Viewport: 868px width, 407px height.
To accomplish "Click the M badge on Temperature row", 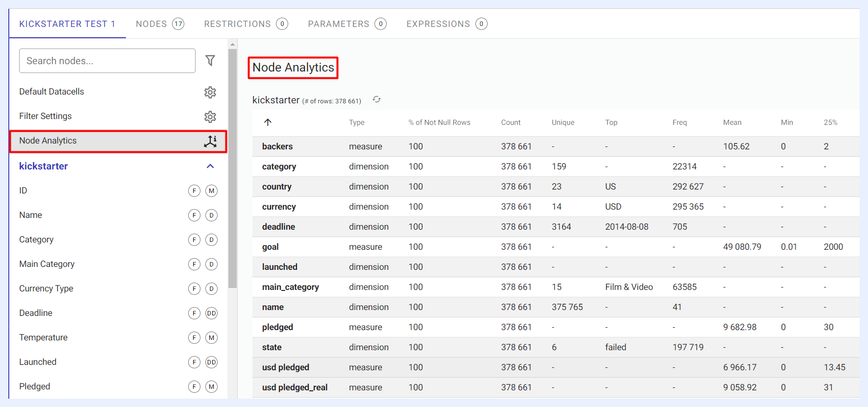I will click(x=211, y=337).
